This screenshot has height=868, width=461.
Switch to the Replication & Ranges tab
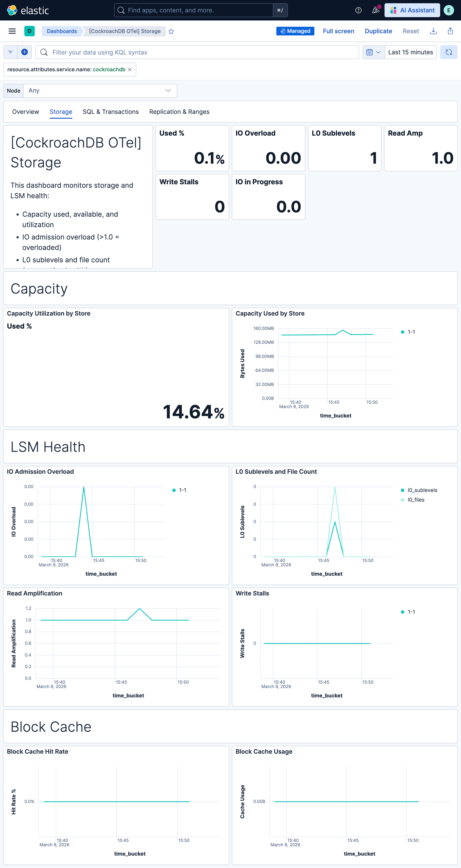(x=179, y=111)
